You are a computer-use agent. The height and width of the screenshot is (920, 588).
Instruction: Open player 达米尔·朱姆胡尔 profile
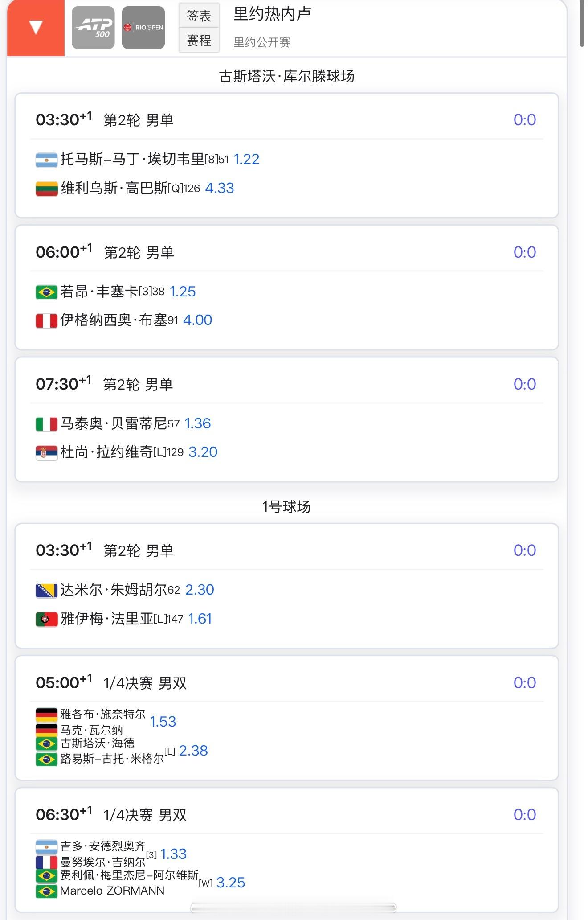tap(113, 590)
